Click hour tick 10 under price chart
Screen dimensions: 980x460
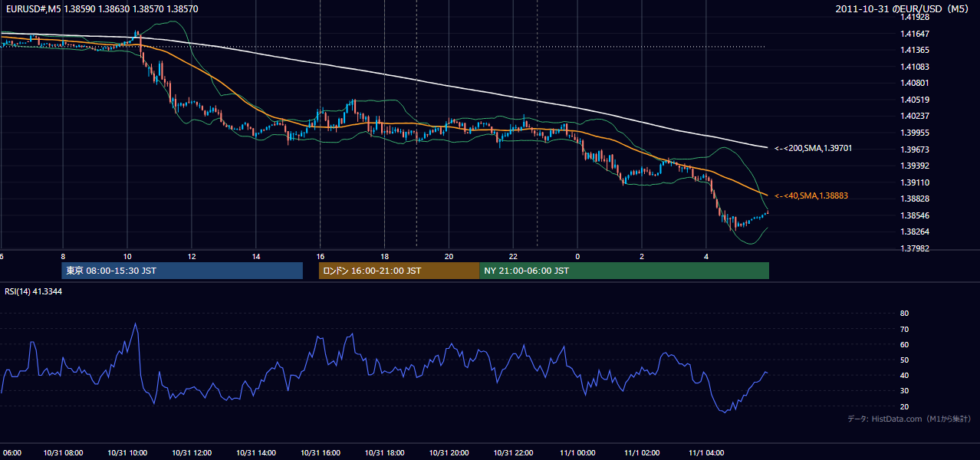[127, 256]
